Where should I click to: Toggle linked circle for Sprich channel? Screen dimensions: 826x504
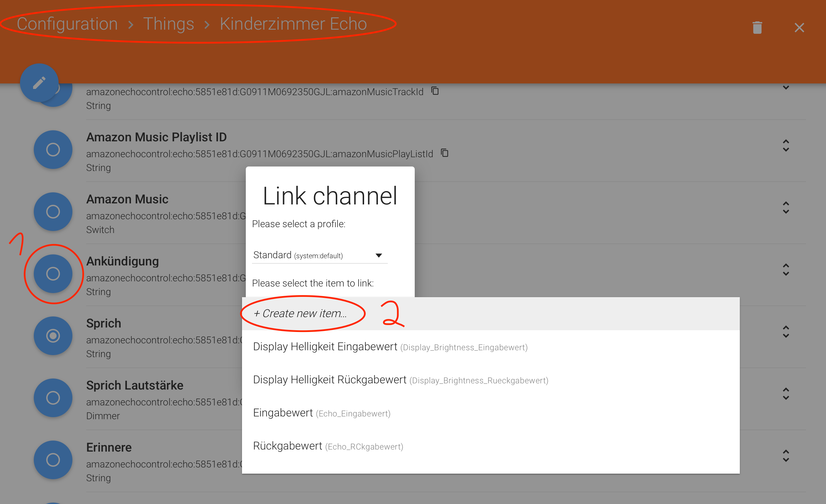click(53, 336)
